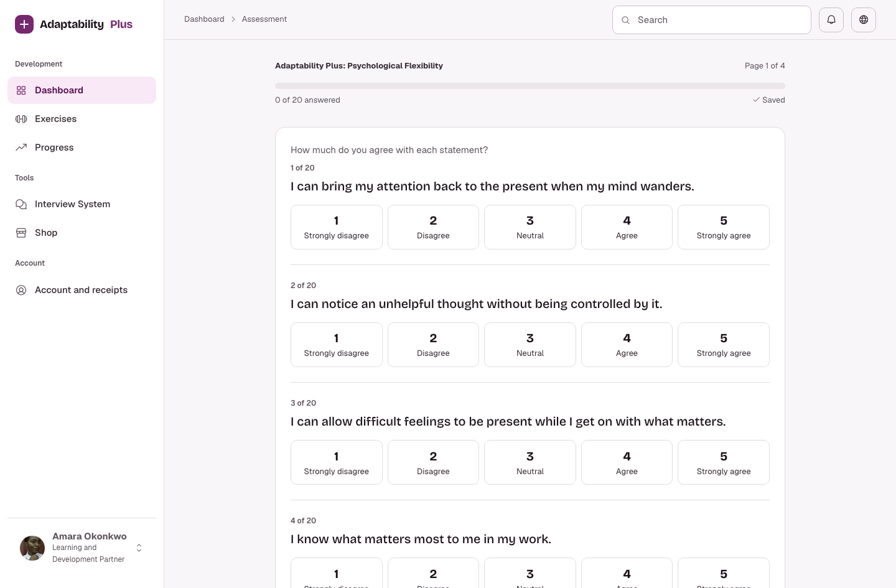Click the Adaptability Plus logo icon
The width and height of the screenshot is (896, 588).
click(24, 24)
